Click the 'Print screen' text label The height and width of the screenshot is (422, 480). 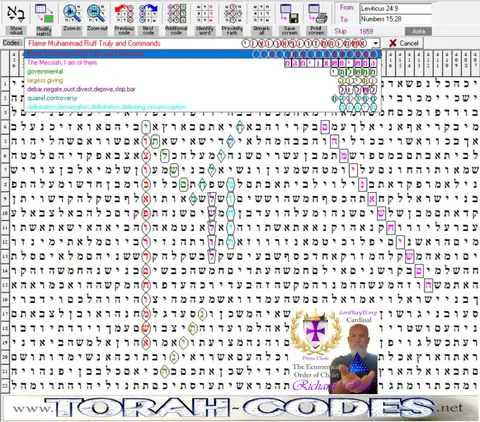pos(317,31)
